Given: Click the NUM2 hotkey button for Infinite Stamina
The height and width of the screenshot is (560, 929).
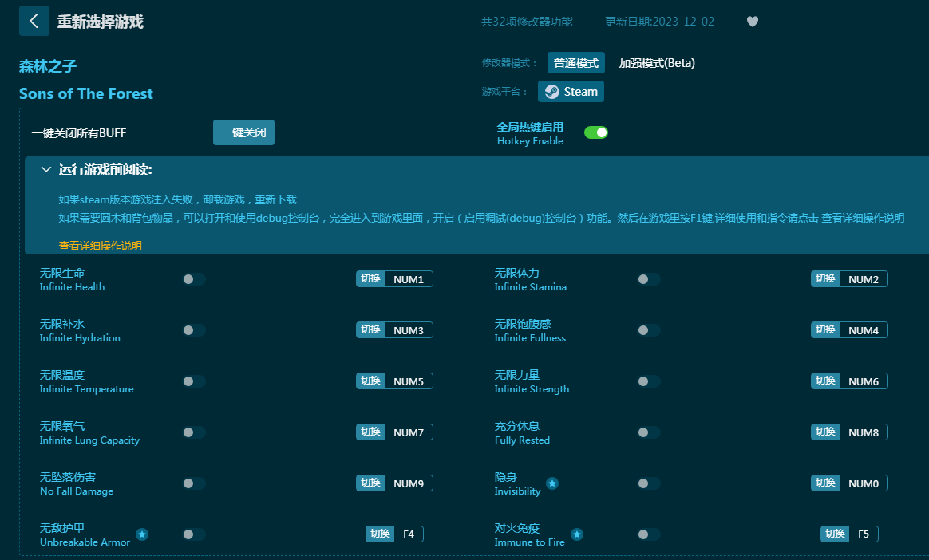Looking at the screenshot, I should (850, 279).
